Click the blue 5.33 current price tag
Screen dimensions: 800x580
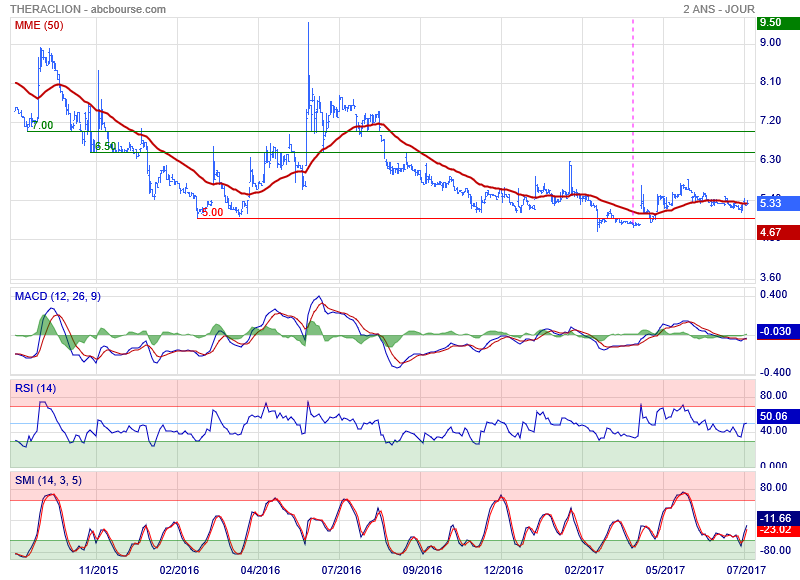tap(778, 203)
